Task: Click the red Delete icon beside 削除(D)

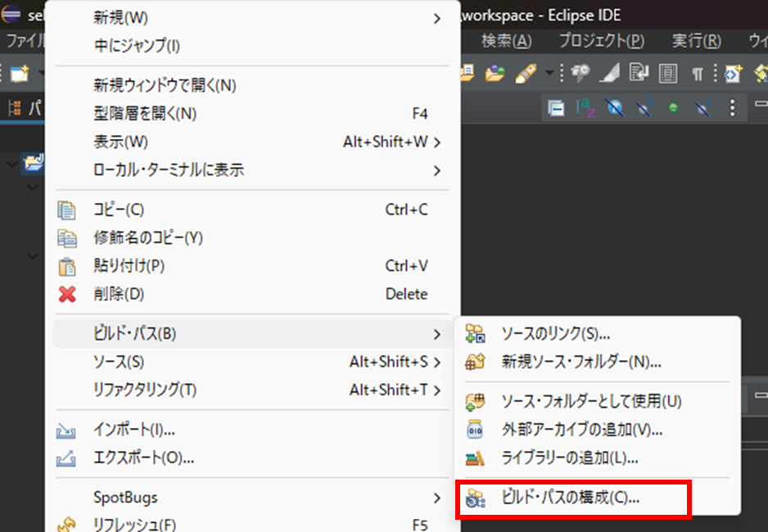Action: 68,294
